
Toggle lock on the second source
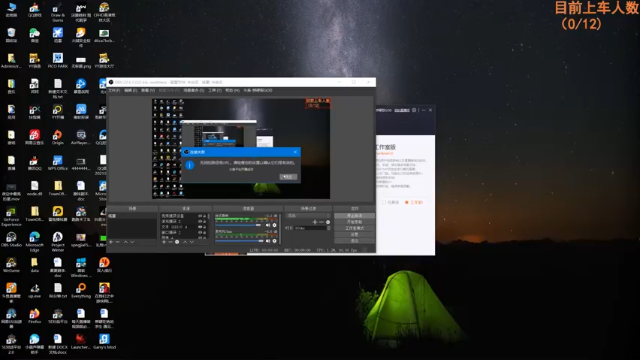point(204,222)
